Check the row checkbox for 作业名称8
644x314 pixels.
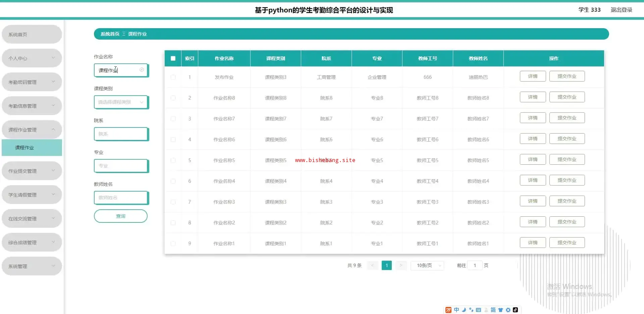(x=173, y=98)
